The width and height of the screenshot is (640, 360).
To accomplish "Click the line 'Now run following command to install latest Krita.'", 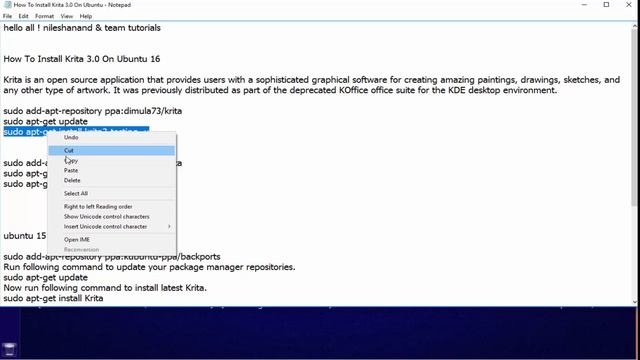I will click(105, 288).
